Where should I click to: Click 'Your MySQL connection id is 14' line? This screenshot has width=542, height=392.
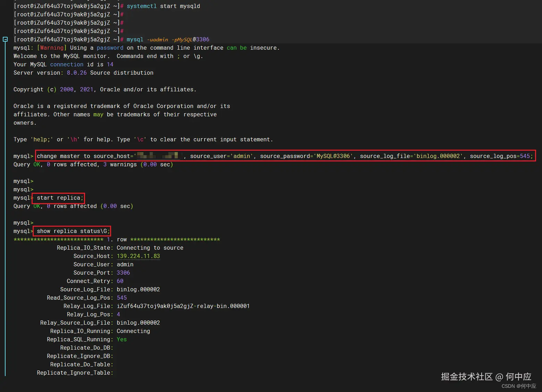(x=64, y=65)
